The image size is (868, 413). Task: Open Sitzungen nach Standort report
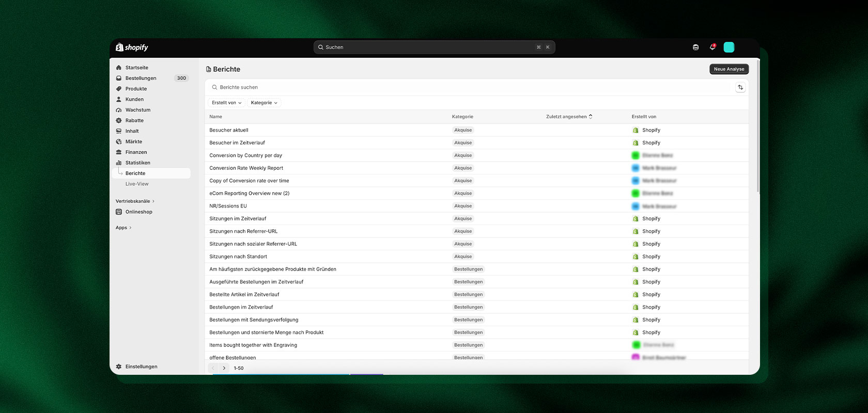[238, 257]
